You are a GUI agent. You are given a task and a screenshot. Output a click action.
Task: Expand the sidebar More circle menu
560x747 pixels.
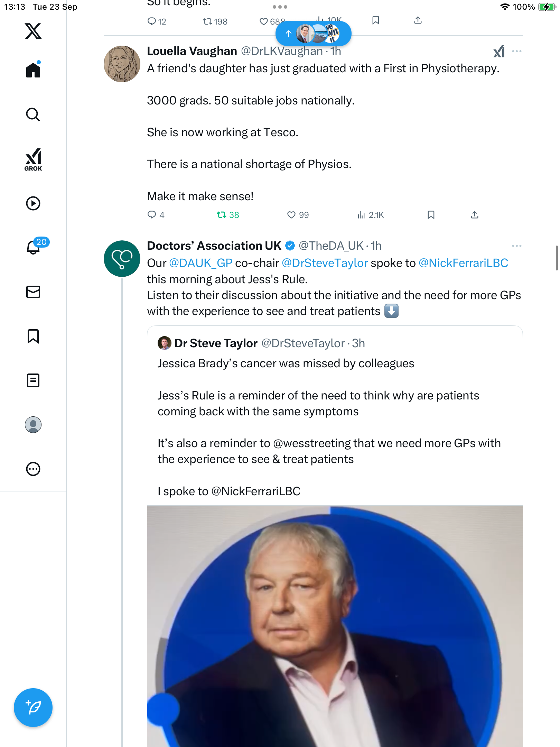pyautogui.click(x=33, y=469)
